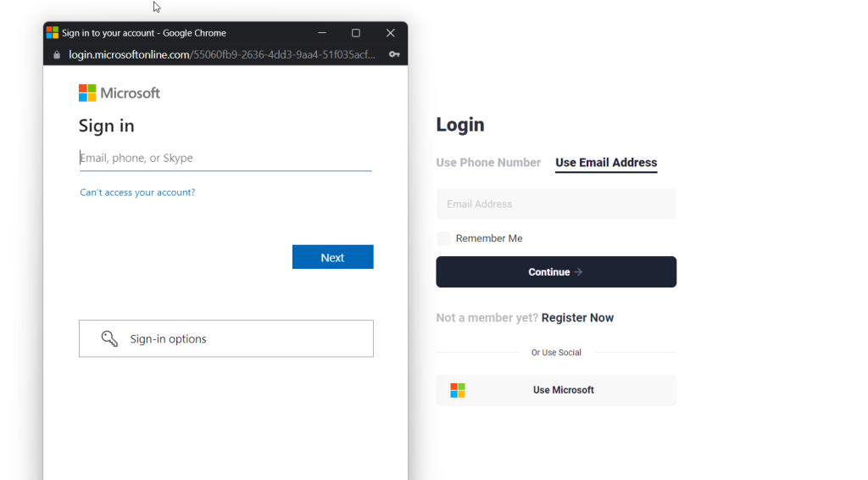Focus the Email, phone, or Skype field
Image resolution: width=868 pixels, height=480 pixels.
tap(225, 158)
